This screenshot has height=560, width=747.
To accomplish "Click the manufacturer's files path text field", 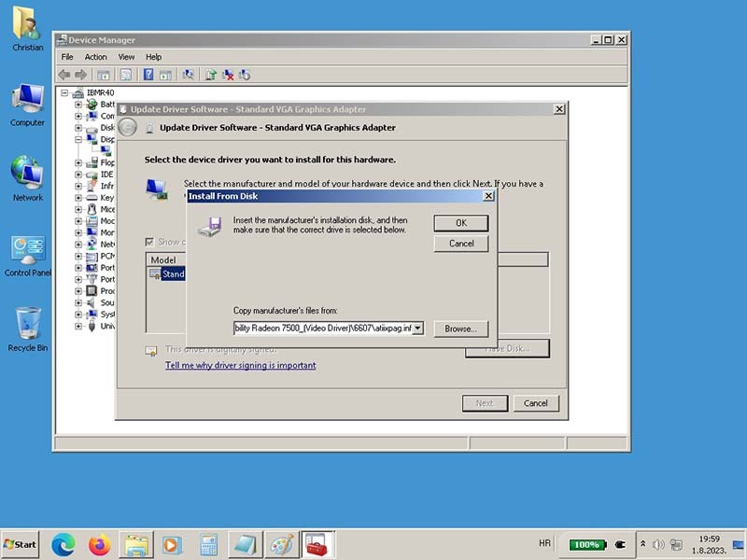I will (x=321, y=329).
